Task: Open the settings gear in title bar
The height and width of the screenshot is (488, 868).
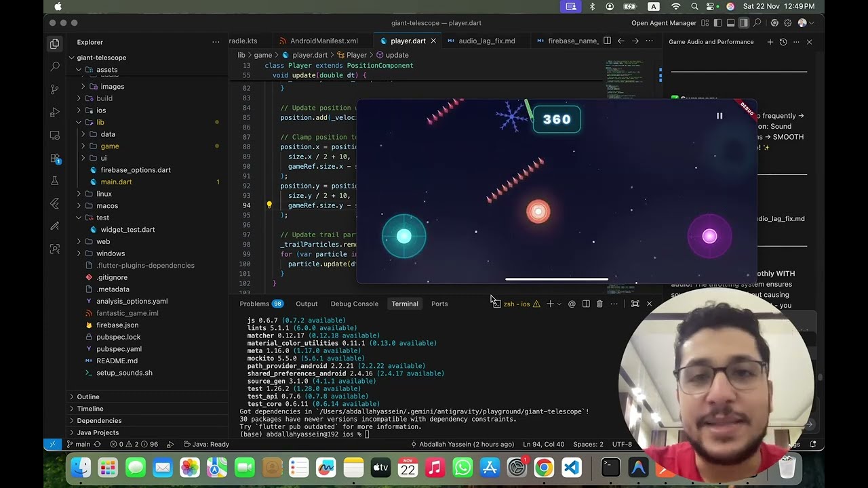Action: (x=788, y=23)
